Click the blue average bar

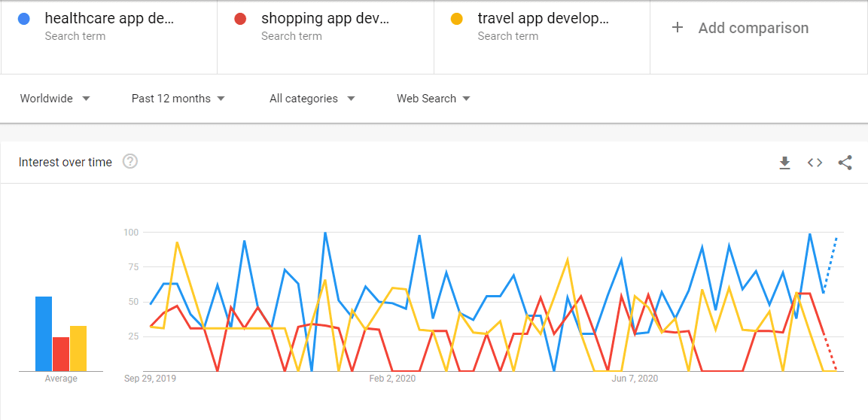click(44, 333)
